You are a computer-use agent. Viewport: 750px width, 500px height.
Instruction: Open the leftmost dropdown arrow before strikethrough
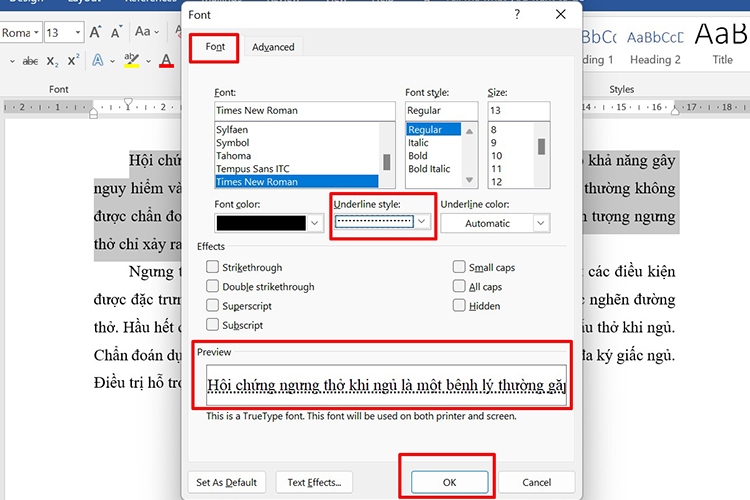coord(12,61)
